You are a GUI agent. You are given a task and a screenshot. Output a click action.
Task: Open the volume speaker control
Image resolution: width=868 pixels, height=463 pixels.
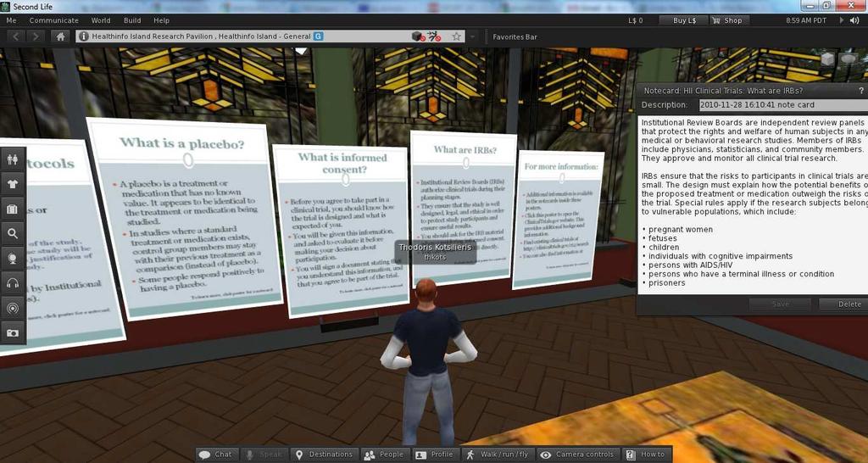click(855, 20)
